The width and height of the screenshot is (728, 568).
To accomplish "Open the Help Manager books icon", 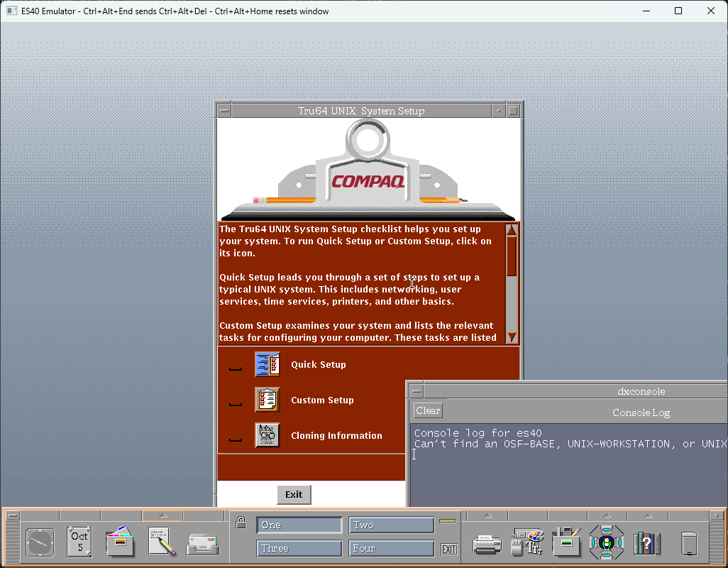I will point(646,543).
